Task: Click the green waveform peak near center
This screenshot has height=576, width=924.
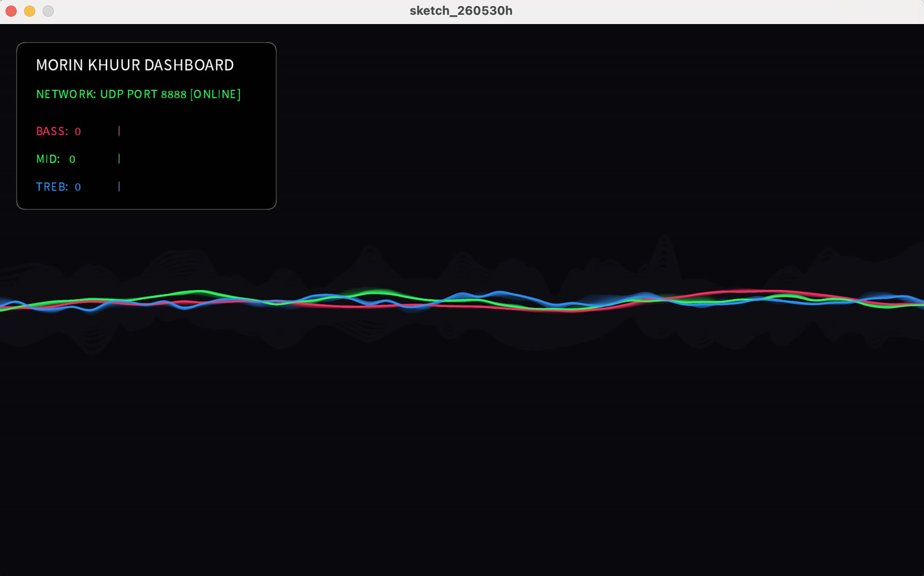Action: (x=377, y=292)
